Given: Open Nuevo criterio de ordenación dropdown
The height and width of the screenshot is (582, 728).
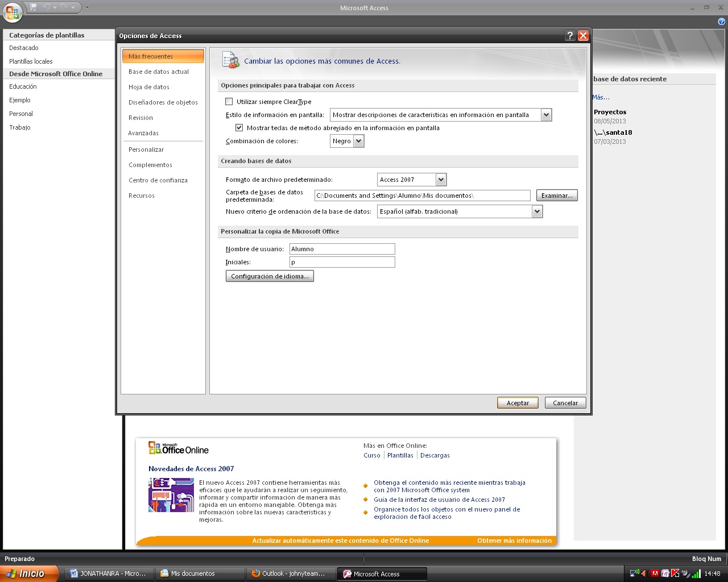Looking at the screenshot, I should coord(537,211).
